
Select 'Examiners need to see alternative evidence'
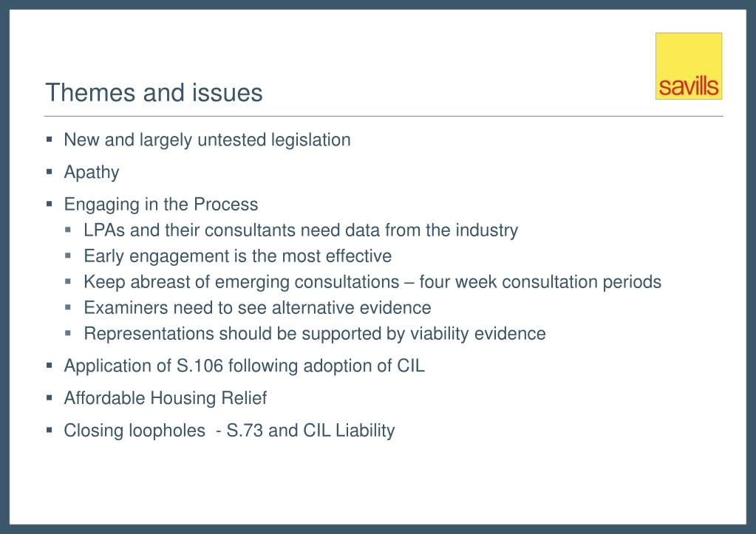click(257, 307)
